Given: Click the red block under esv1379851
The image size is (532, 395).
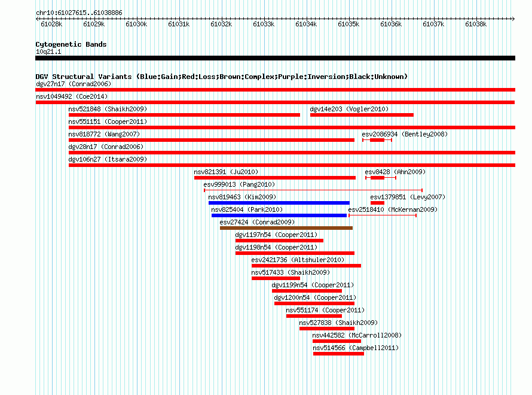Looking at the screenshot, I should (377, 203).
